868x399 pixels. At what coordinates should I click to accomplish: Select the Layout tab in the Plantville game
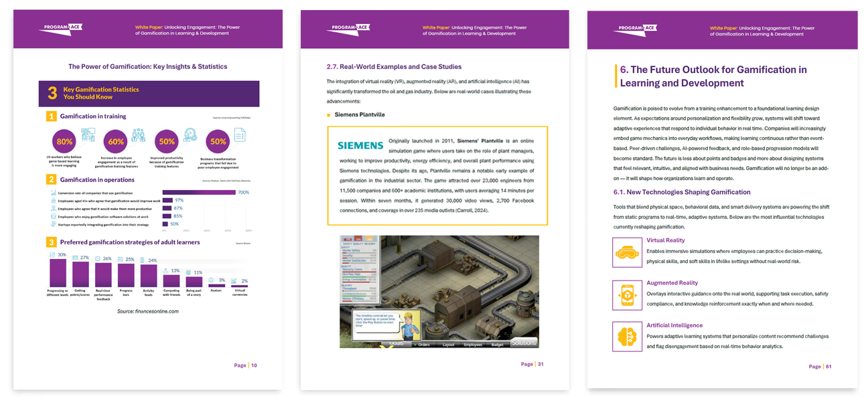[448, 344]
